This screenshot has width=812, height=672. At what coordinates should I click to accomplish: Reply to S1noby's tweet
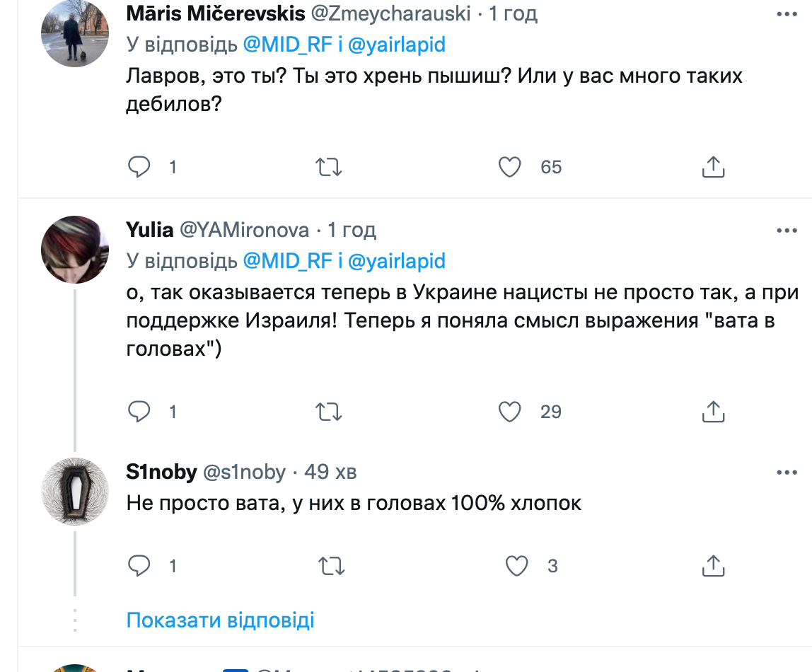pos(139,565)
